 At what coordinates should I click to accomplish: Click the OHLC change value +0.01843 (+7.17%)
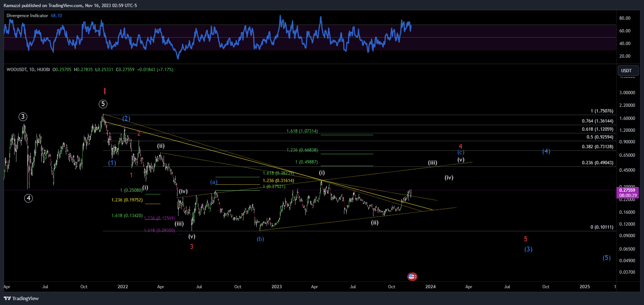(155, 70)
